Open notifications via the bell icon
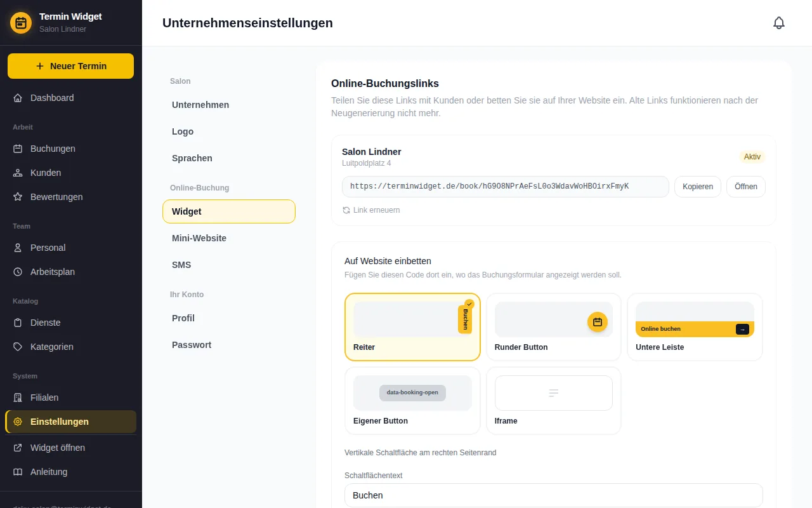Screen dimensions: 812x508 [x=779, y=23]
